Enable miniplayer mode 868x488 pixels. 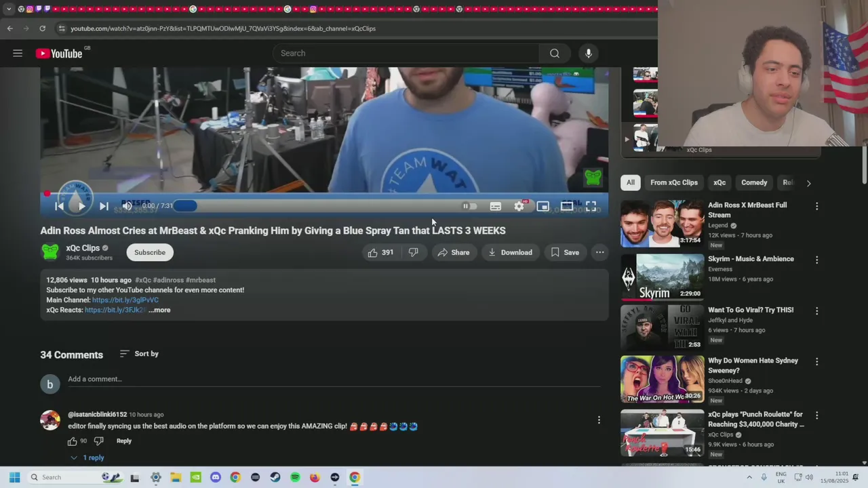(542, 206)
